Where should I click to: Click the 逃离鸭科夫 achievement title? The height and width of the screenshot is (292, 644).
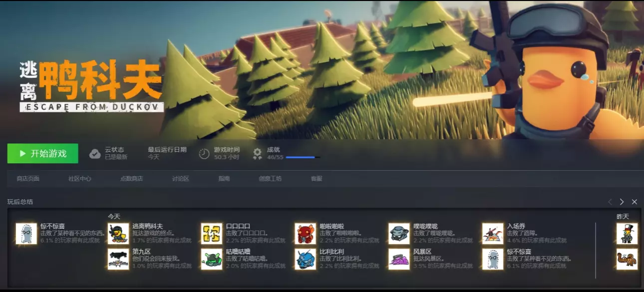(148, 226)
